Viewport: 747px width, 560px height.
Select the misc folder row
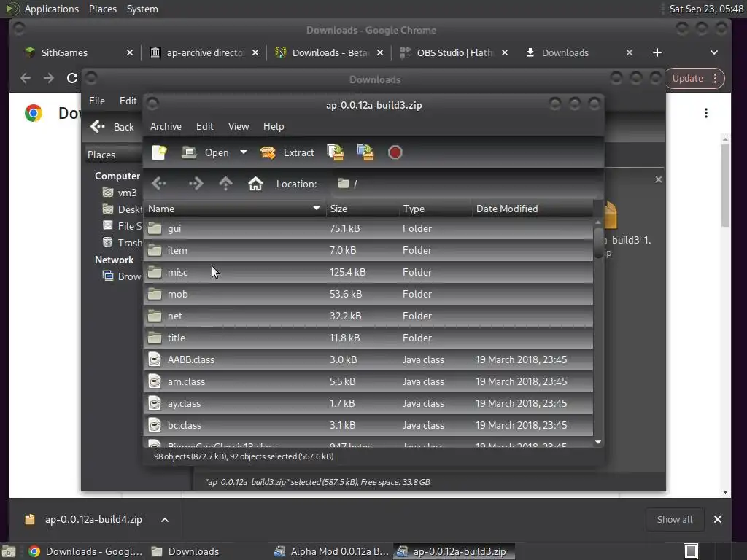point(368,272)
